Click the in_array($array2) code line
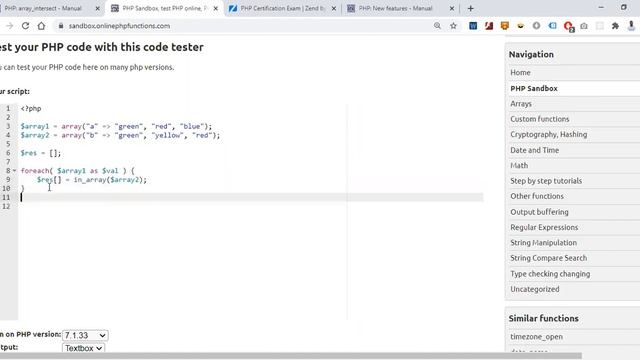The width and height of the screenshot is (640, 360). pyautogui.click(x=92, y=180)
